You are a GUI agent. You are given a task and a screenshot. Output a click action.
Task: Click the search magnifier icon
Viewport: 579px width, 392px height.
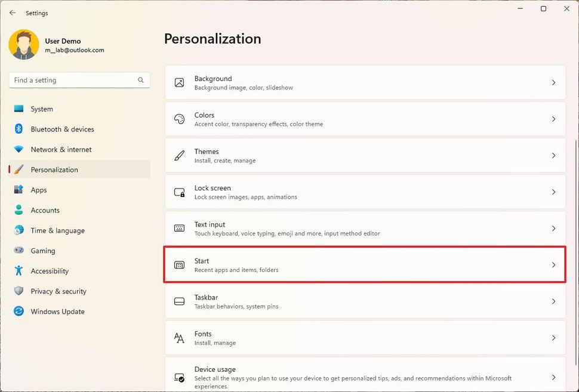pos(141,80)
